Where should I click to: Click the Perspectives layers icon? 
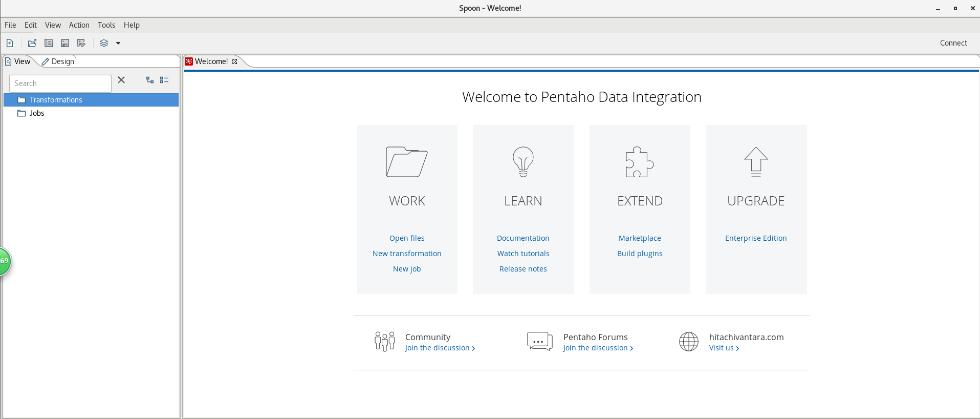pos(104,43)
